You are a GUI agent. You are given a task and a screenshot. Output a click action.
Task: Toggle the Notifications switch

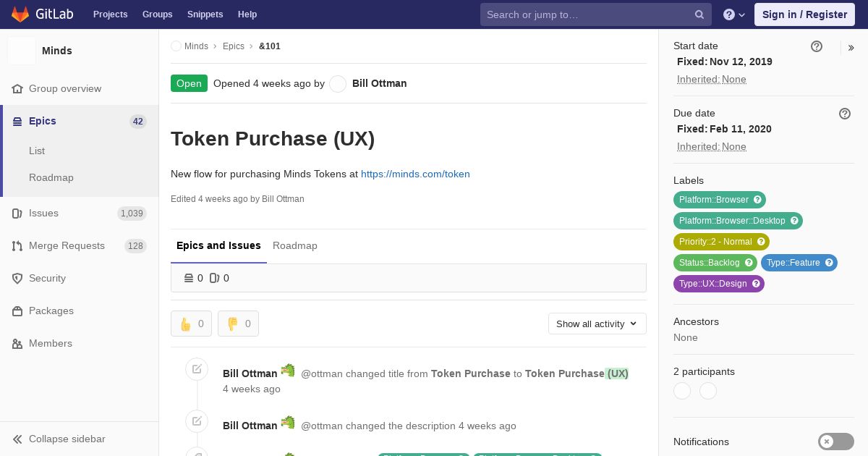click(x=836, y=442)
